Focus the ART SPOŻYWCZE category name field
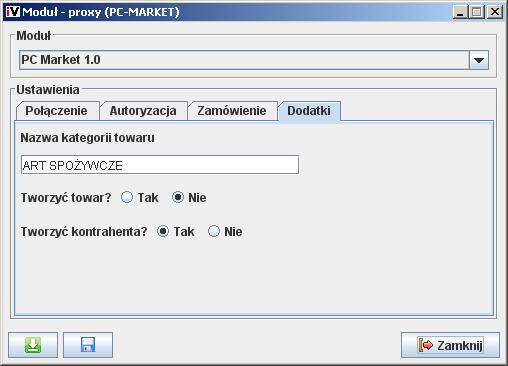Viewport: 508px width, 366px height. tap(160, 165)
